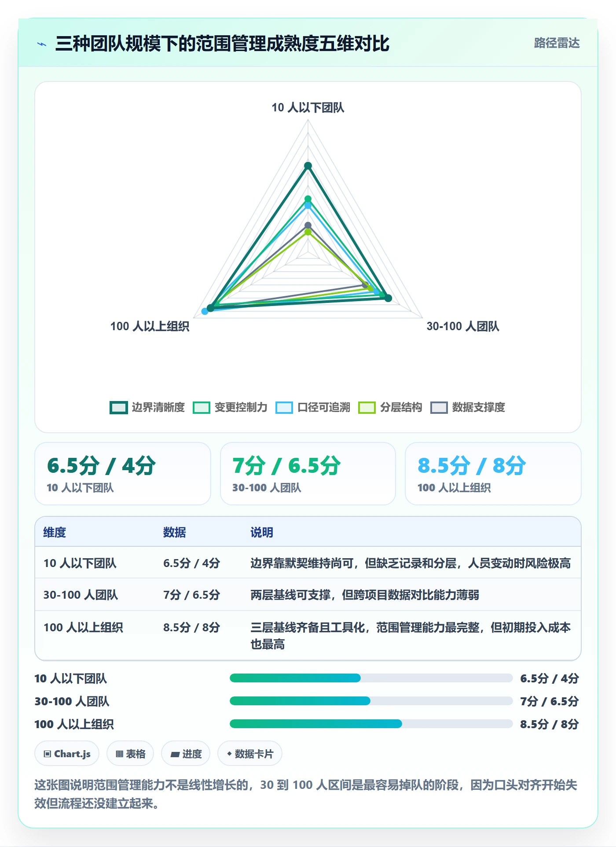Click the 路径雷达 label in header

557,43
